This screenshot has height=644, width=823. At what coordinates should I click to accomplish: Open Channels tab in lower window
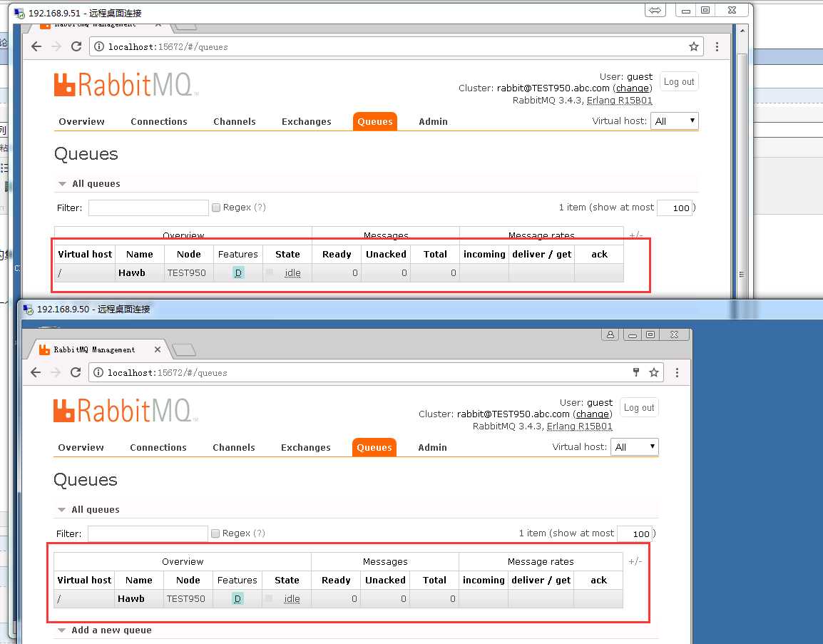pos(234,448)
